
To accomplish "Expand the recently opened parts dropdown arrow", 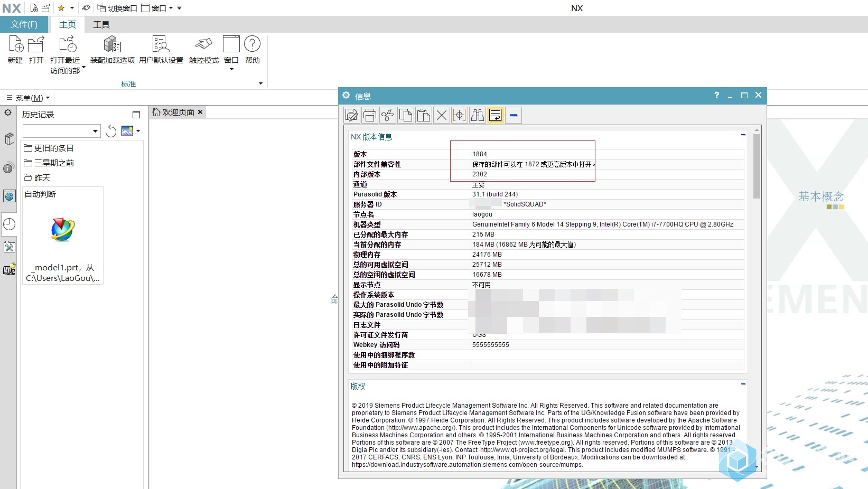I will point(83,68).
